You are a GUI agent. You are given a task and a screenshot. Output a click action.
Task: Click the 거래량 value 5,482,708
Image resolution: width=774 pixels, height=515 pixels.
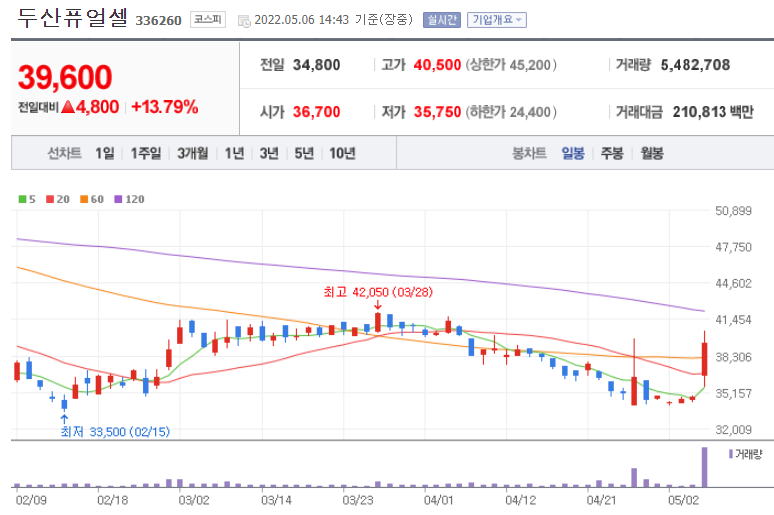[695, 65]
